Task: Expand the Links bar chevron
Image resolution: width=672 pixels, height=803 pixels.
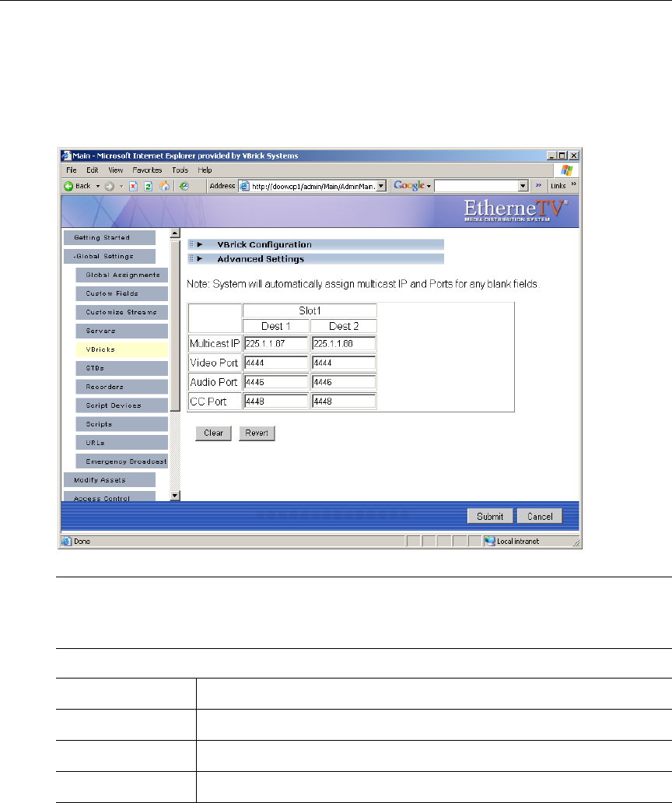Action: click(574, 184)
